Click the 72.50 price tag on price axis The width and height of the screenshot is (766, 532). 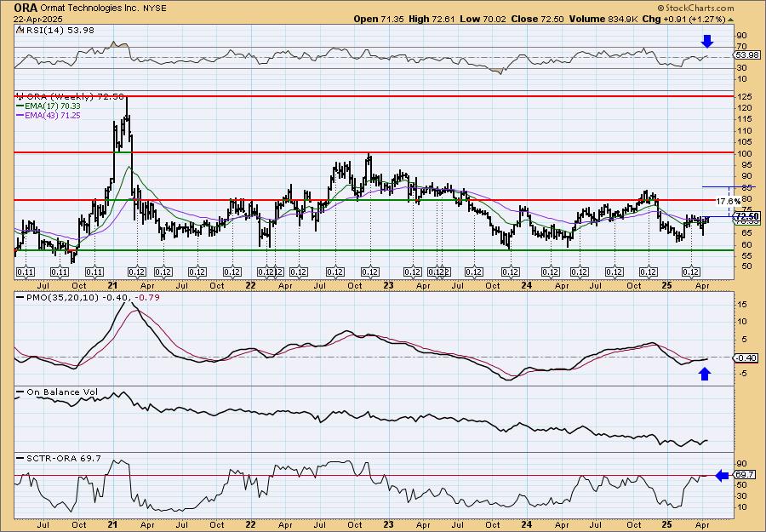pos(747,216)
